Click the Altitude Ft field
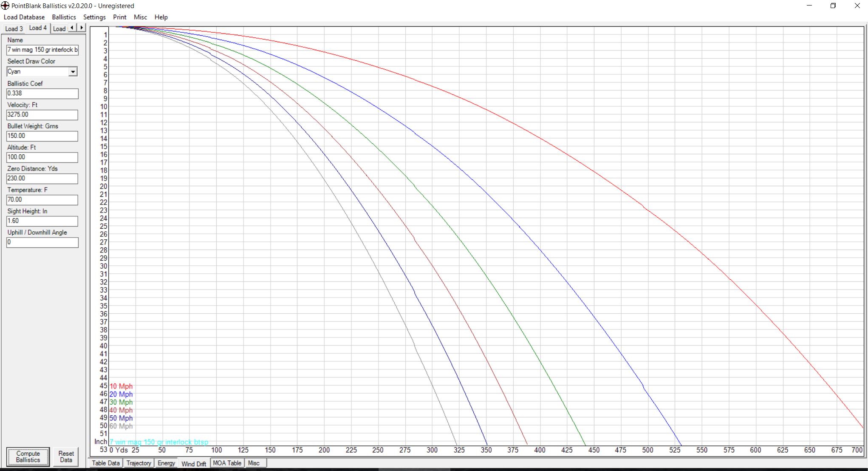Viewport: 868px width, 471px height. tap(42, 157)
